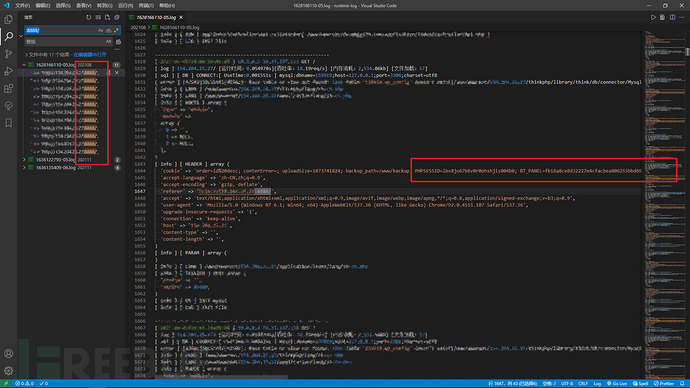
Task: Expand the 1636122793-05.log results group
Action: point(24,160)
